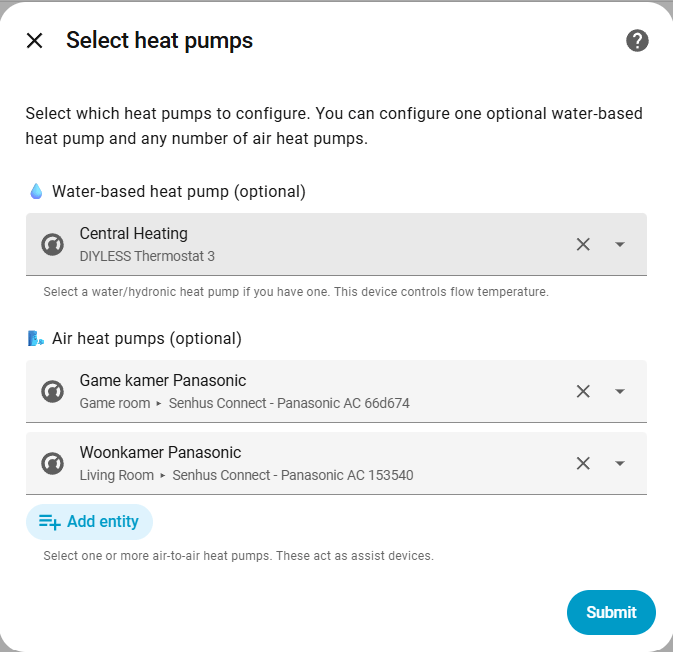
Task: Click the Woonkamer Panasonic thermostat icon
Action: point(53,463)
